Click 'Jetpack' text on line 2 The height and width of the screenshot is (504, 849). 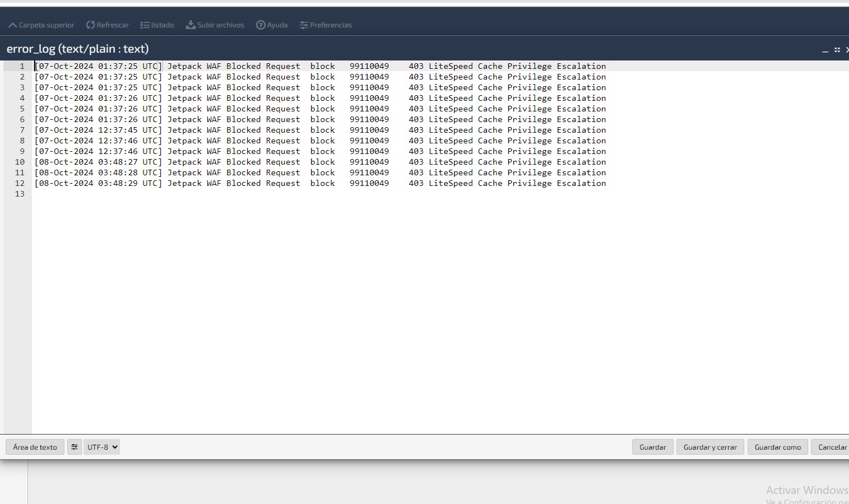pyautogui.click(x=184, y=77)
